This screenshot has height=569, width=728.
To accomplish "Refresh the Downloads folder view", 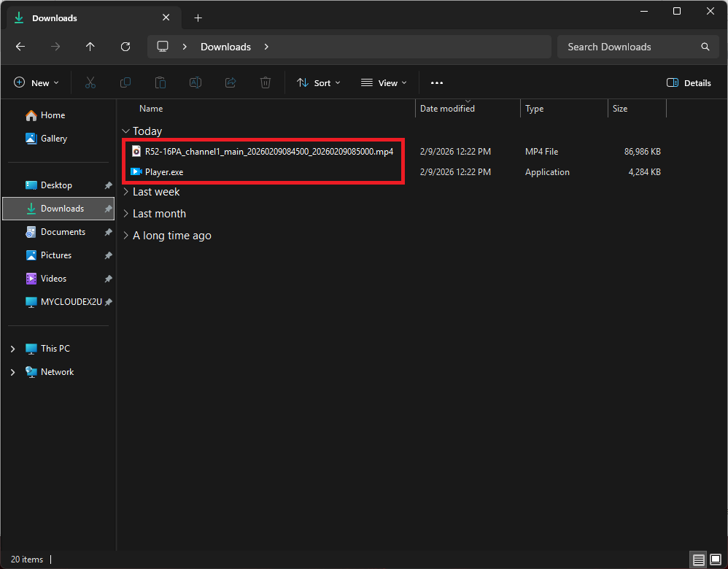I will point(125,47).
